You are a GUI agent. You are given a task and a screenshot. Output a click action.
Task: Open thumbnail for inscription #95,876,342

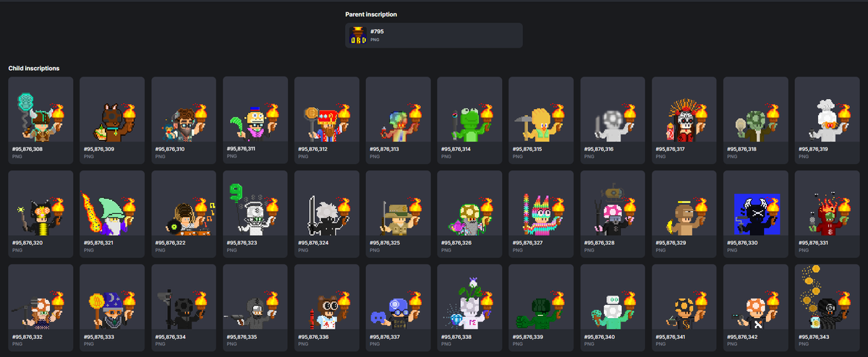point(757,297)
